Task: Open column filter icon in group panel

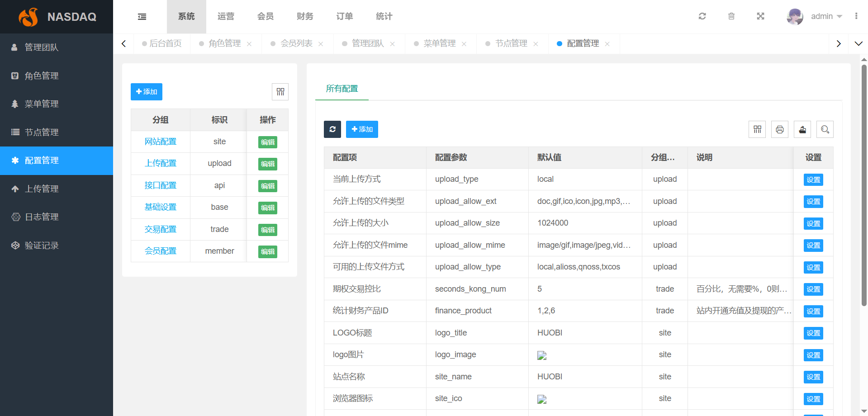Action: (280, 92)
